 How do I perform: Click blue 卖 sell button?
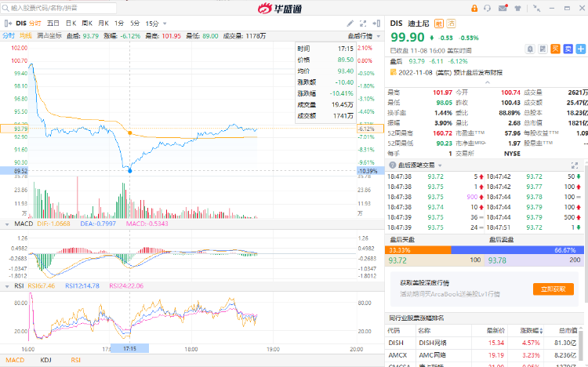(568, 49)
